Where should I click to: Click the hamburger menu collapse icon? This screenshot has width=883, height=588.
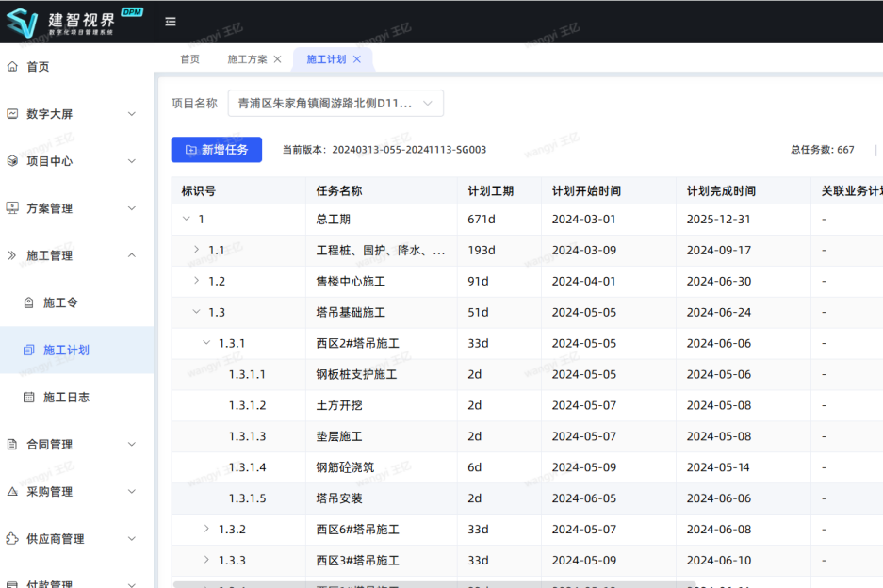coord(170,22)
